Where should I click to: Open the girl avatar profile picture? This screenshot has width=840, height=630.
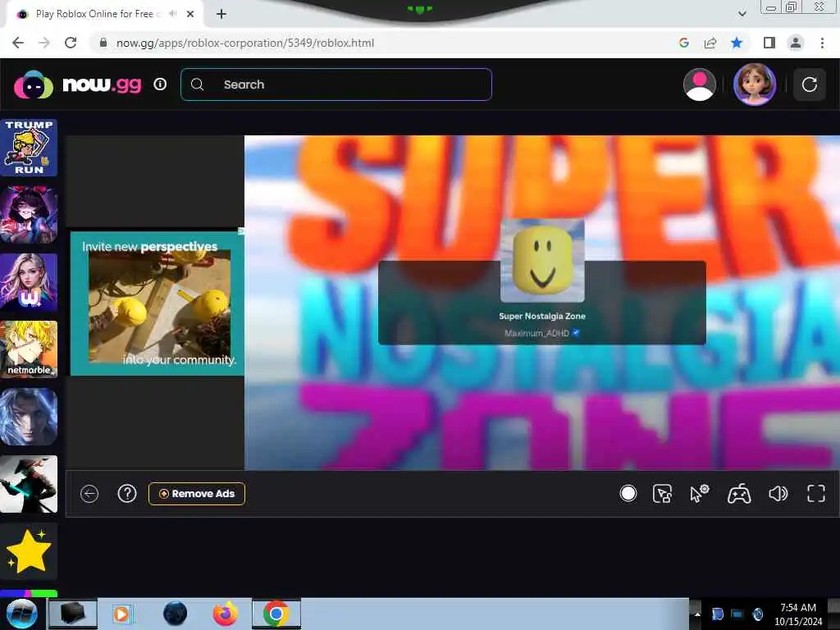(755, 84)
